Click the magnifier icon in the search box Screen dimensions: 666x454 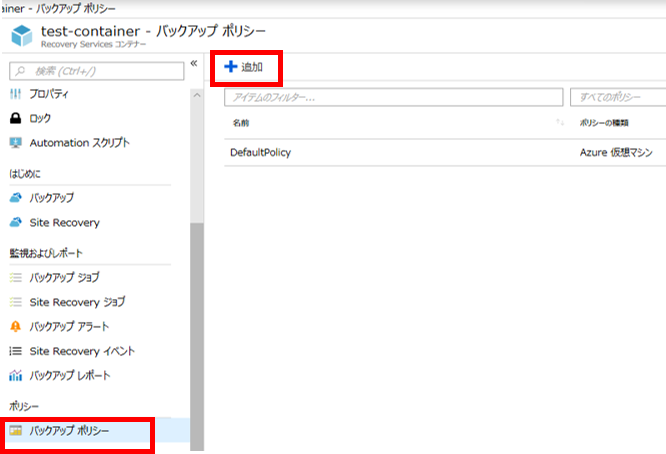click(20, 71)
